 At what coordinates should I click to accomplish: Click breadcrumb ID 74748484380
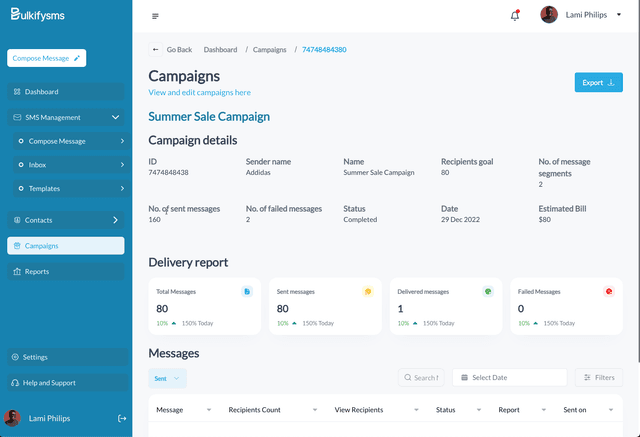tap(324, 50)
